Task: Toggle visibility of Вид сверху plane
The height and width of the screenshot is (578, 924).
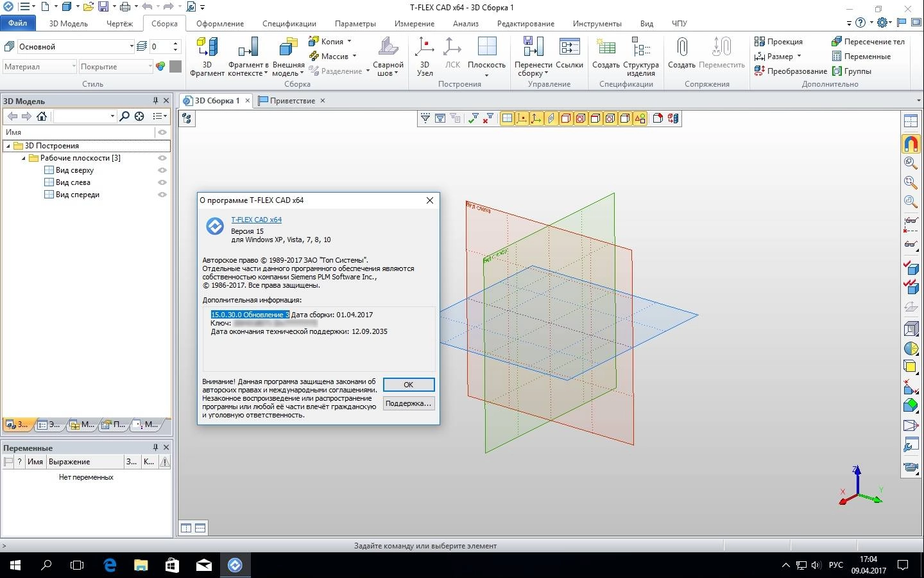Action: click(x=162, y=170)
